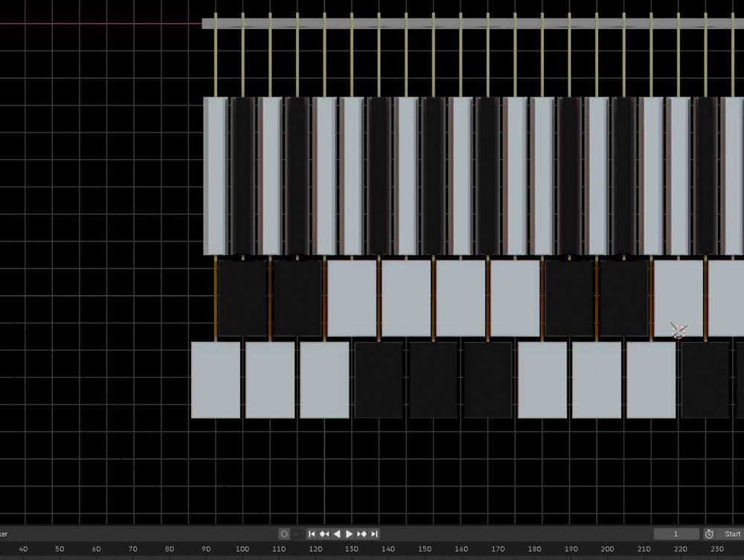Click the current frame number field showing 1
This screenshot has height=560, width=744.
(676, 533)
